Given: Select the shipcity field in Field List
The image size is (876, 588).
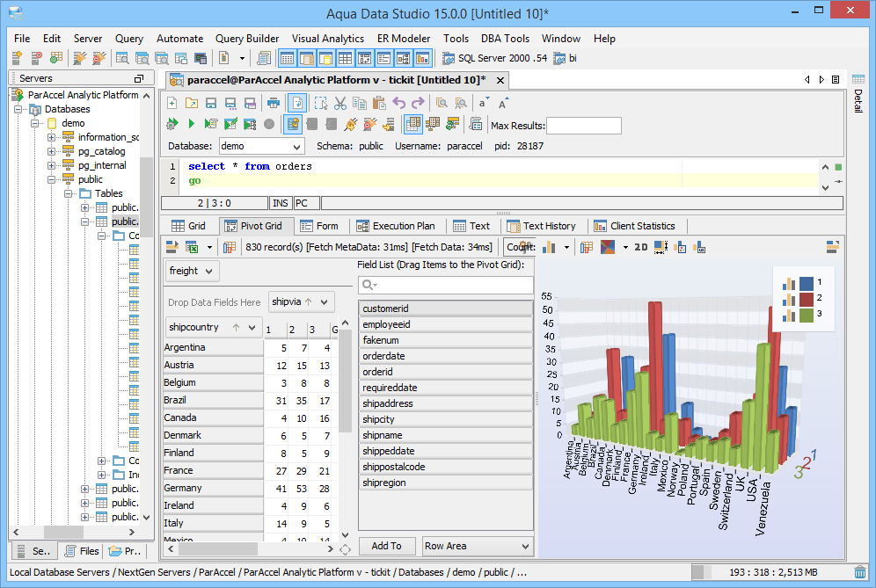Looking at the screenshot, I should tap(445, 419).
